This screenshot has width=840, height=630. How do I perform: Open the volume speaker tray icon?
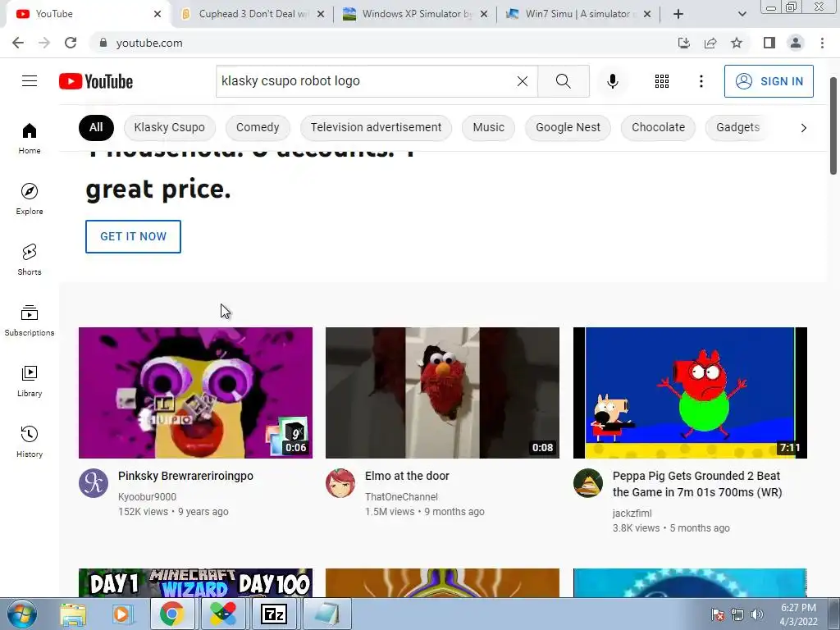pyautogui.click(x=756, y=614)
